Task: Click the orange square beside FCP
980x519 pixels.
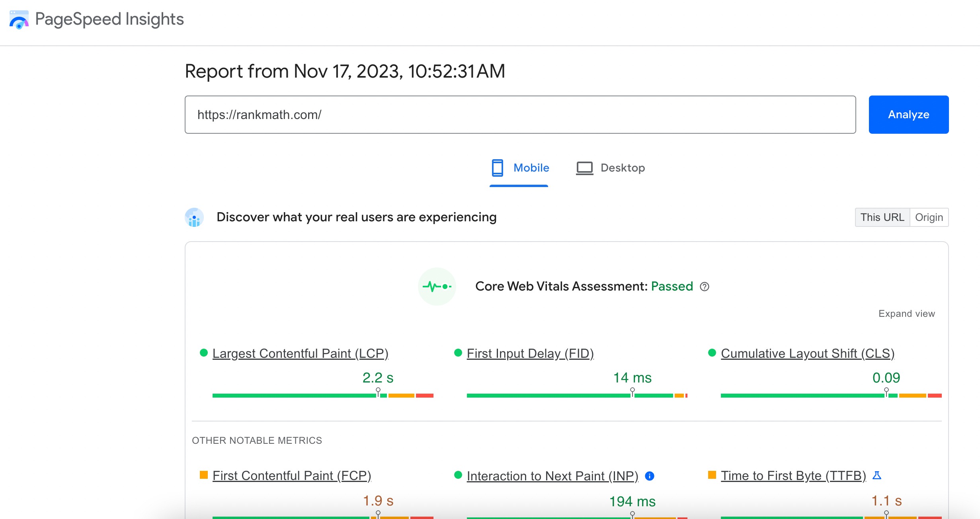Action: (204, 475)
